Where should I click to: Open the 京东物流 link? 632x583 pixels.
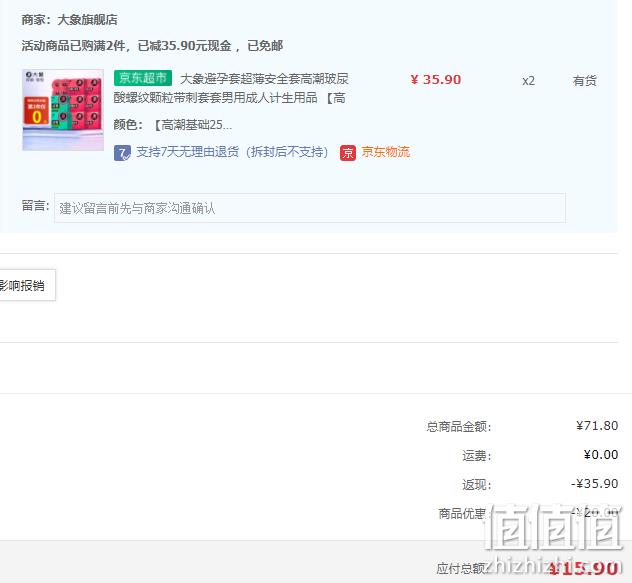point(385,152)
